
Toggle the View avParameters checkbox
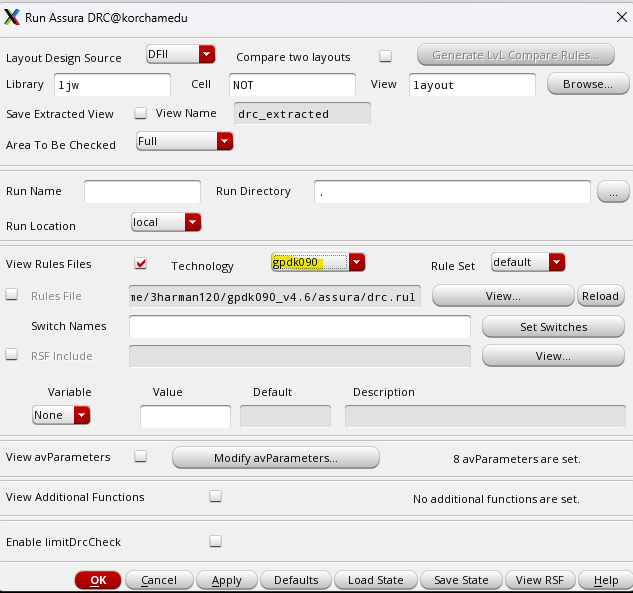[x=140, y=457]
